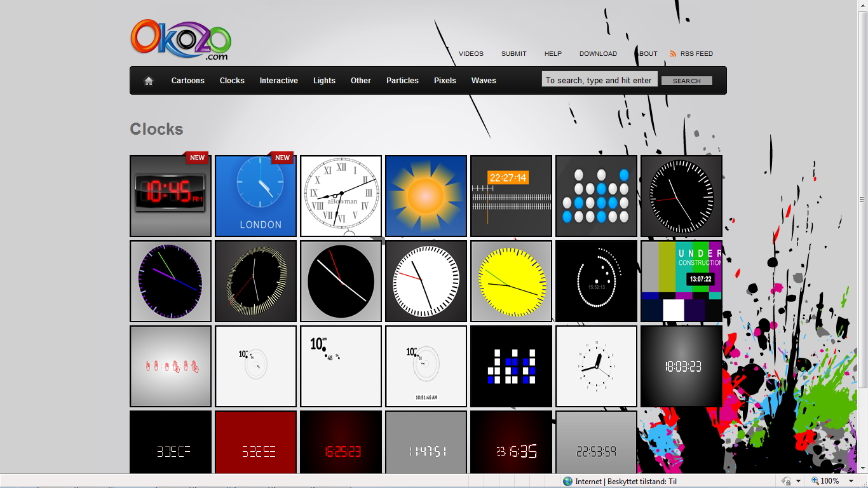Image resolution: width=868 pixels, height=488 pixels.
Task: Click into the search text field
Action: [x=599, y=80]
